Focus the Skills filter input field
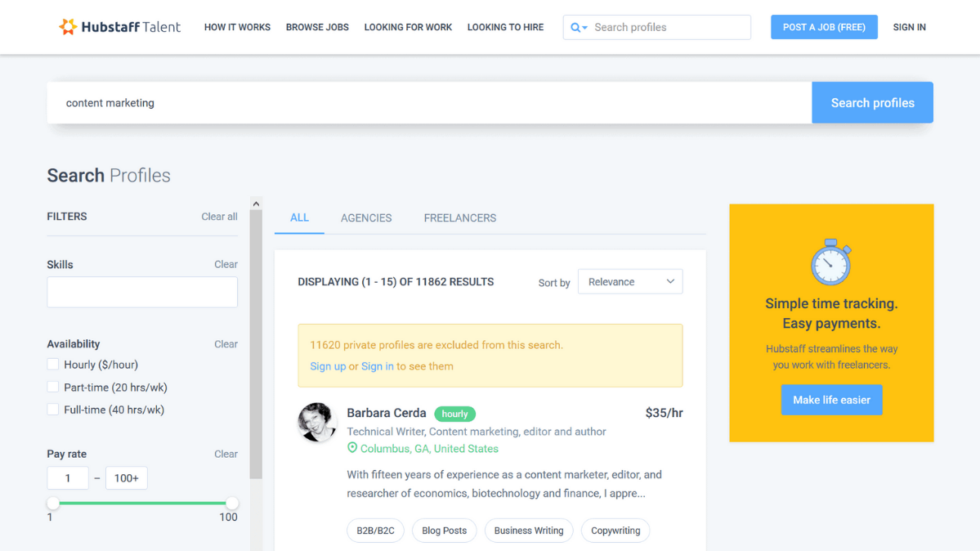The height and width of the screenshot is (551, 980). pos(142,292)
